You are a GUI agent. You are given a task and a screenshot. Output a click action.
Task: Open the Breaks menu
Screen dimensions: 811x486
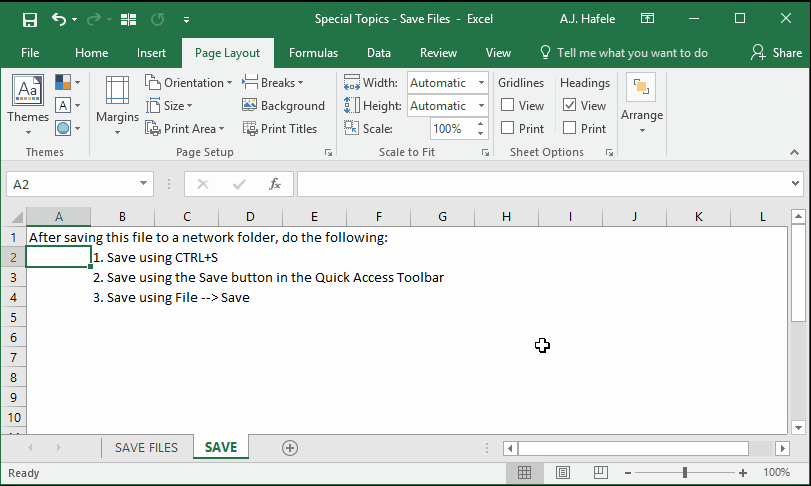[x=273, y=83]
